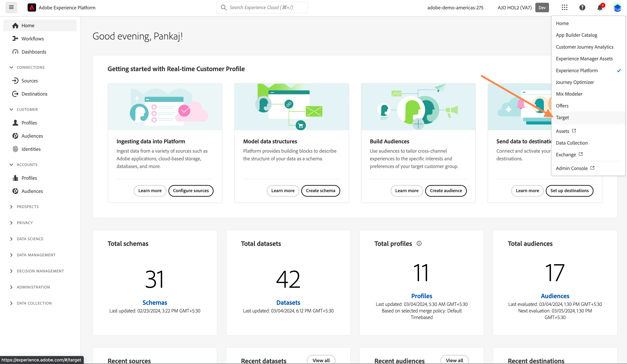Expand the Data Collection section

click(30, 303)
